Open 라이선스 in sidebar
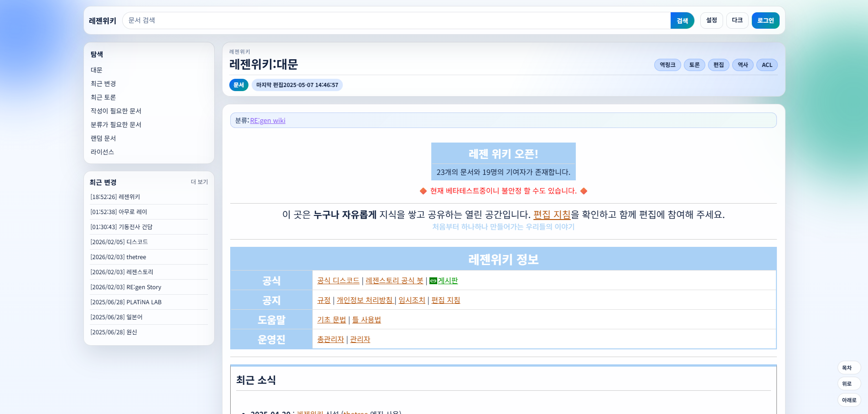 click(x=103, y=152)
